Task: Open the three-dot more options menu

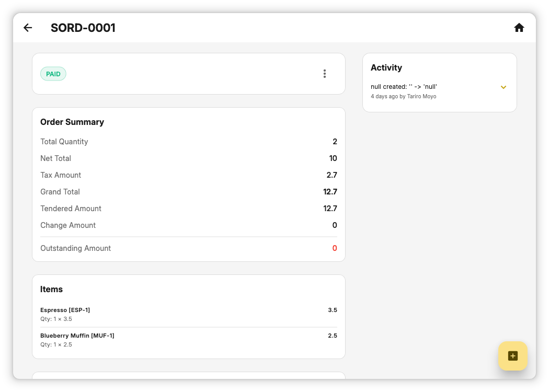Action: 325,74
